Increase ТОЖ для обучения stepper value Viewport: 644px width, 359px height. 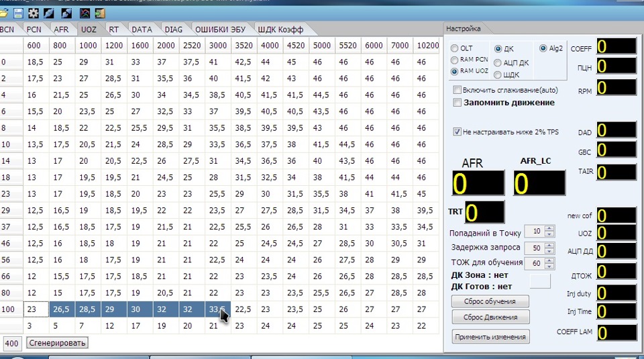coord(549,260)
